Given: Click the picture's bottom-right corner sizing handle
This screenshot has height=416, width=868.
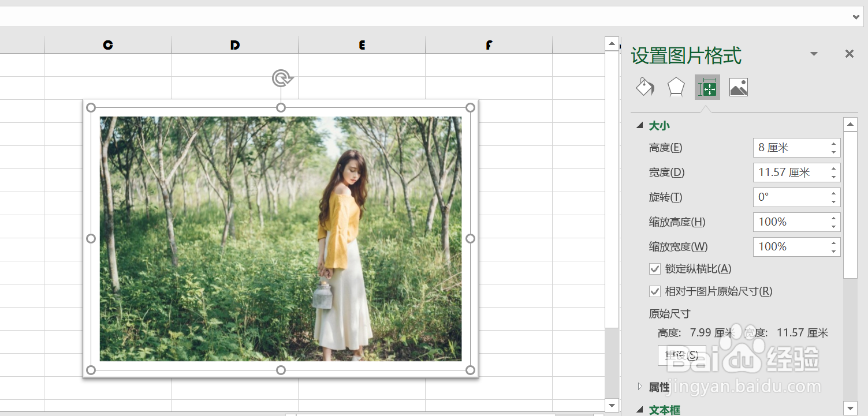Looking at the screenshot, I should click(470, 370).
